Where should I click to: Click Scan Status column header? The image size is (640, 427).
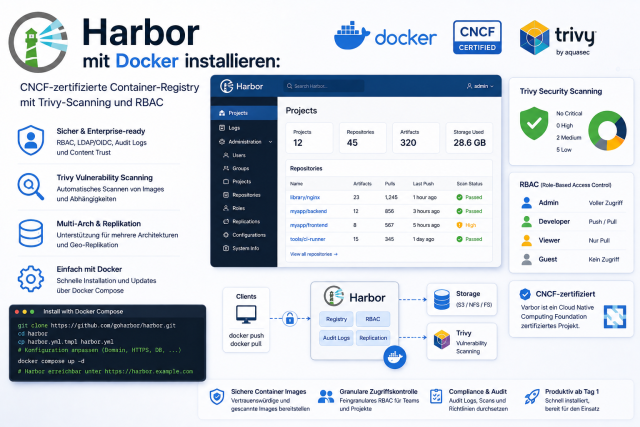[x=469, y=184]
